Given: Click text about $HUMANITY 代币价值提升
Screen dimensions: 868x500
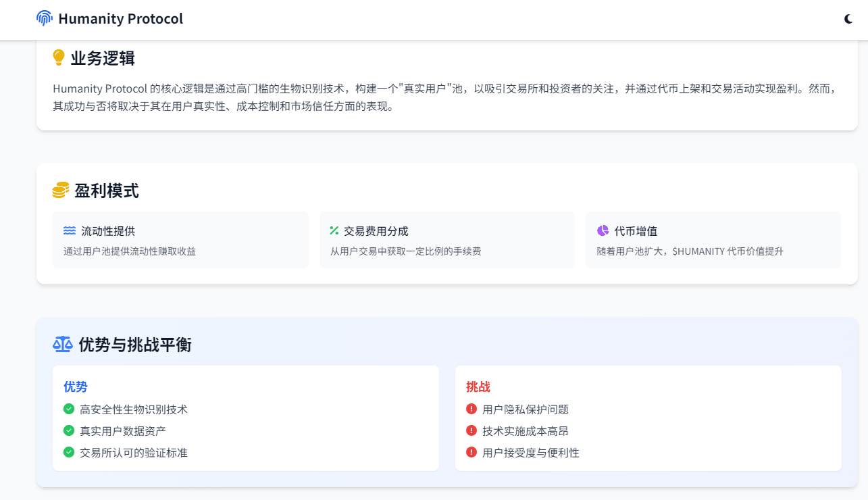Looking at the screenshot, I should point(690,251).
